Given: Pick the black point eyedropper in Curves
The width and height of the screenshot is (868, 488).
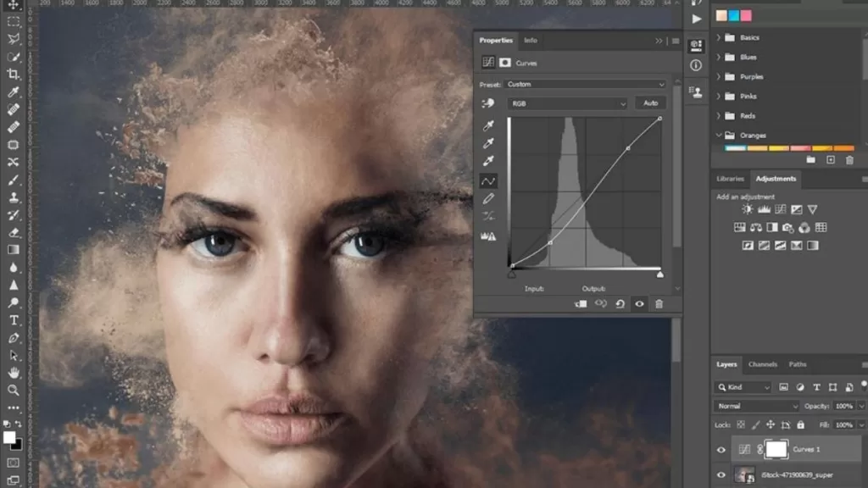Looking at the screenshot, I should pyautogui.click(x=487, y=125).
